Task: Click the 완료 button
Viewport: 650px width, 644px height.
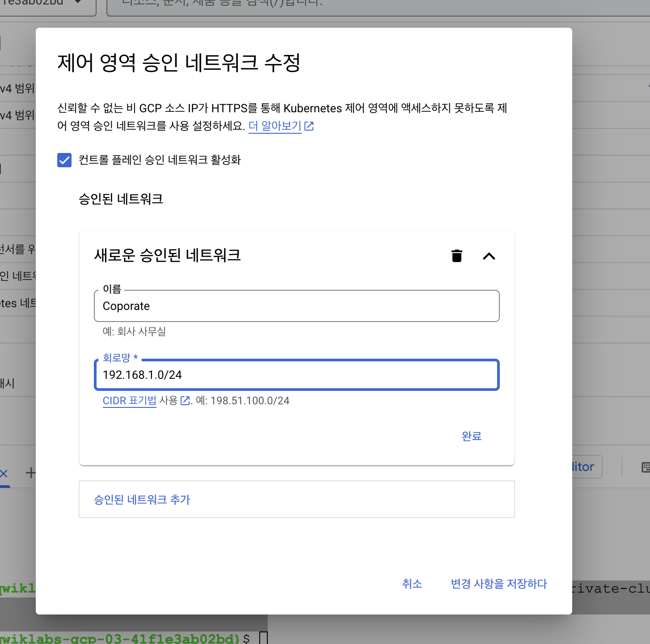Action: pyautogui.click(x=472, y=436)
